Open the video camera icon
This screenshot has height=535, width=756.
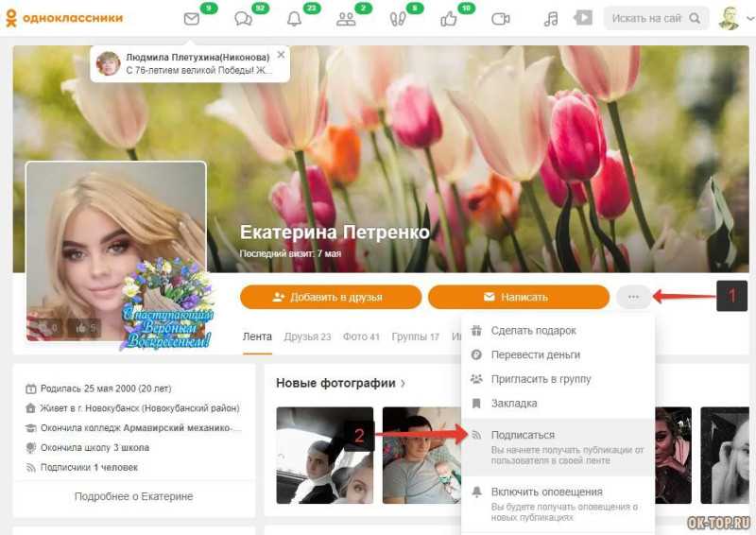coord(500,19)
